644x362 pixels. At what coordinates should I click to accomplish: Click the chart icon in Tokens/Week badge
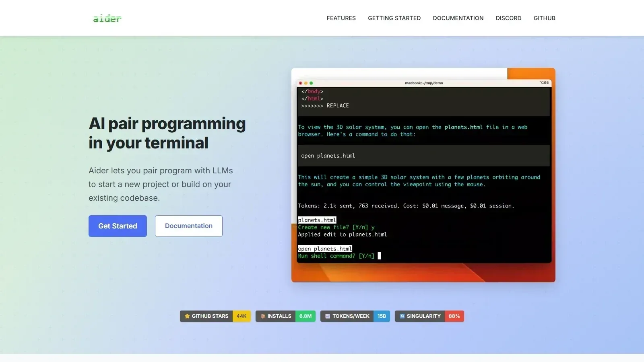(328, 316)
